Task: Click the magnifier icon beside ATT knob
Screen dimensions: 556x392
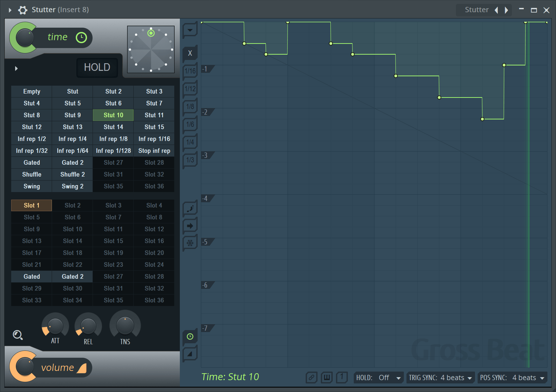Action: pyautogui.click(x=17, y=335)
